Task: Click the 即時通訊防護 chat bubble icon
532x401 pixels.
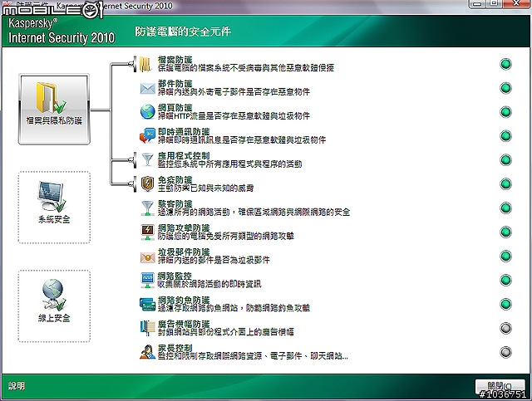Action: pyautogui.click(x=148, y=135)
